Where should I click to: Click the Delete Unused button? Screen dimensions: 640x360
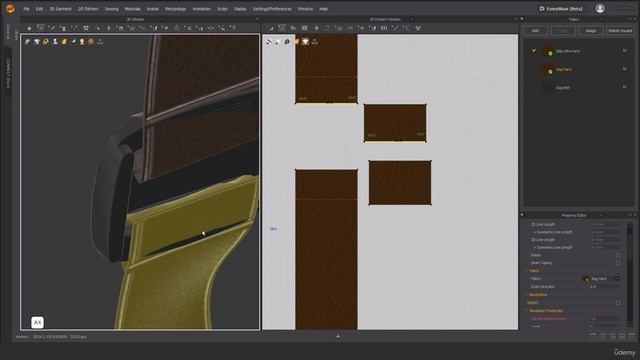(x=620, y=31)
